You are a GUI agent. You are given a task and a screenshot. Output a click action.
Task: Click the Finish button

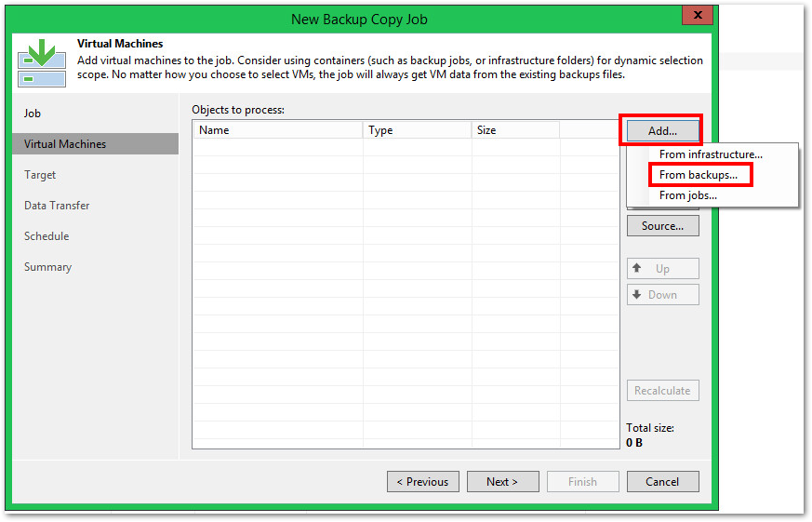pyautogui.click(x=582, y=482)
